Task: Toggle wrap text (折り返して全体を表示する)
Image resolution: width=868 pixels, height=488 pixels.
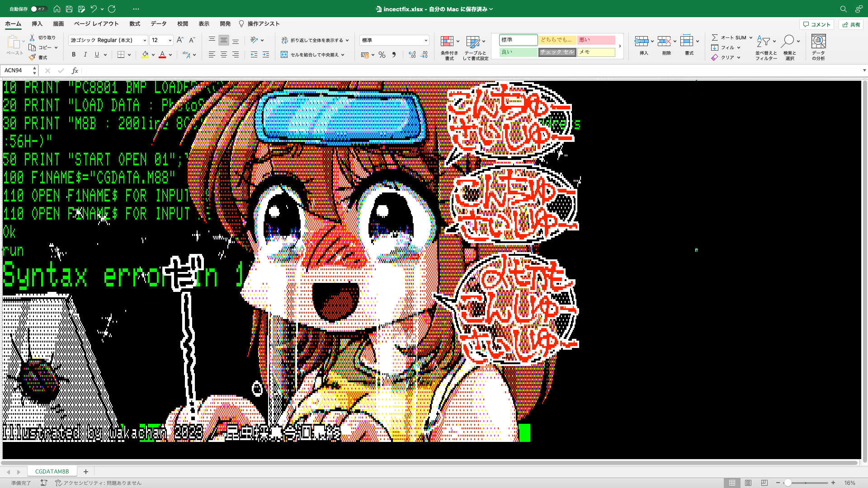Action: point(315,40)
